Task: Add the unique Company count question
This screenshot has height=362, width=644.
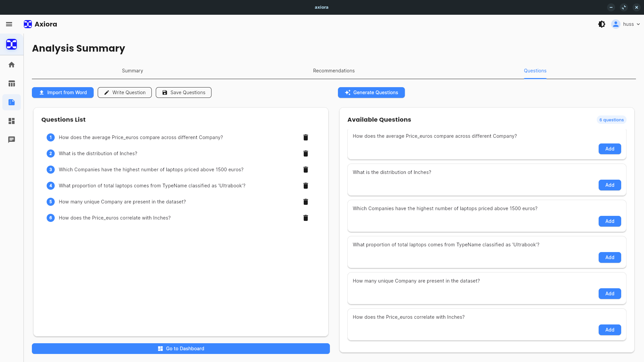Action: pos(609,294)
